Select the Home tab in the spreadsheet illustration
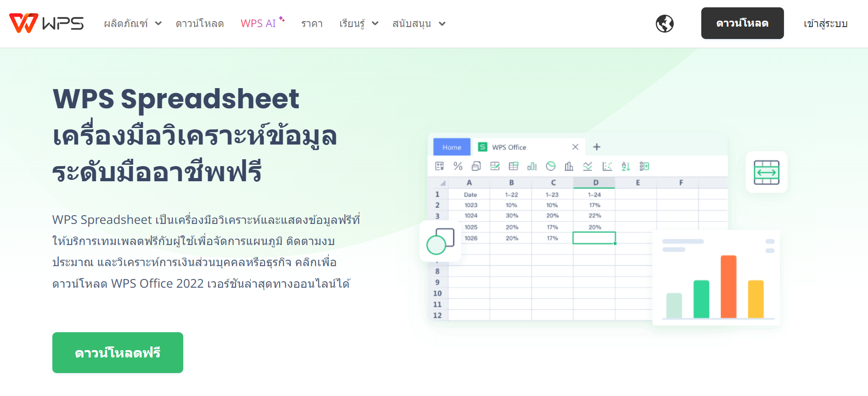The width and height of the screenshot is (868, 396). coord(452,147)
